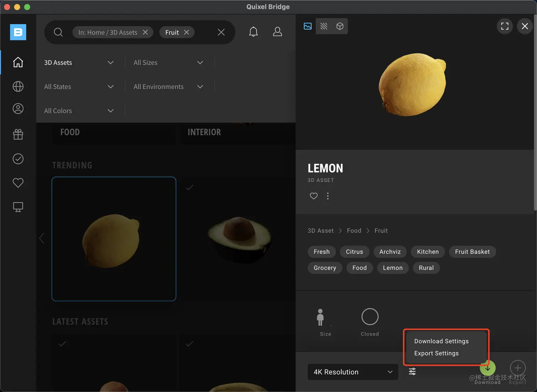This screenshot has width=537, height=392.
Task: Open the All Sizes filter dropdown
Action: (168, 62)
